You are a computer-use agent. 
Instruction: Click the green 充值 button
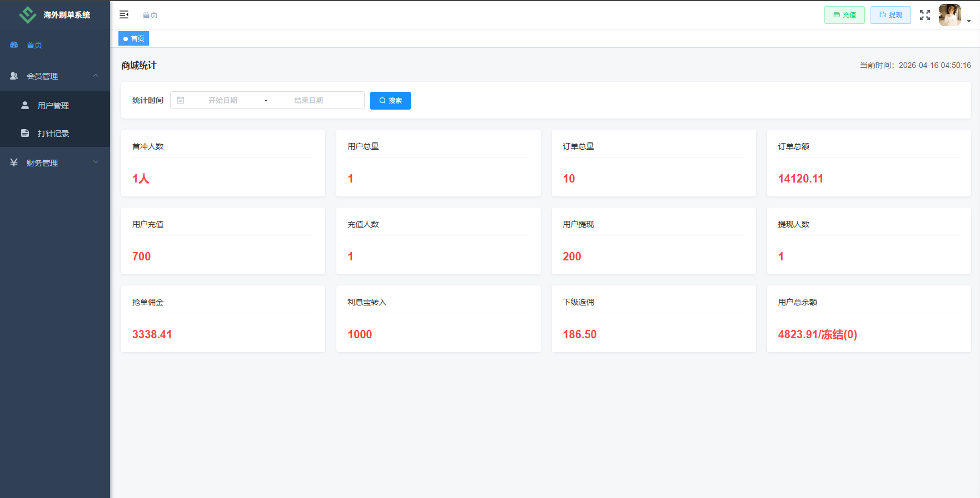pyautogui.click(x=844, y=15)
